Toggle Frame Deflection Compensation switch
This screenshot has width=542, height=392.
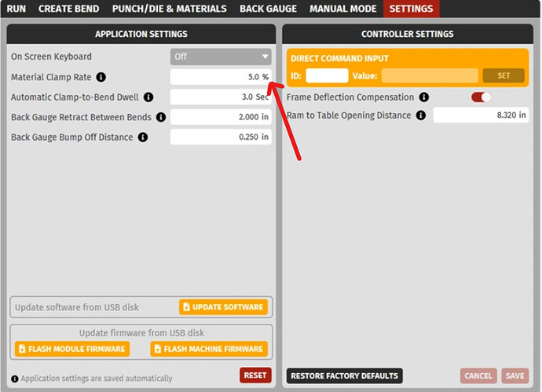click(x=481, y=97)
